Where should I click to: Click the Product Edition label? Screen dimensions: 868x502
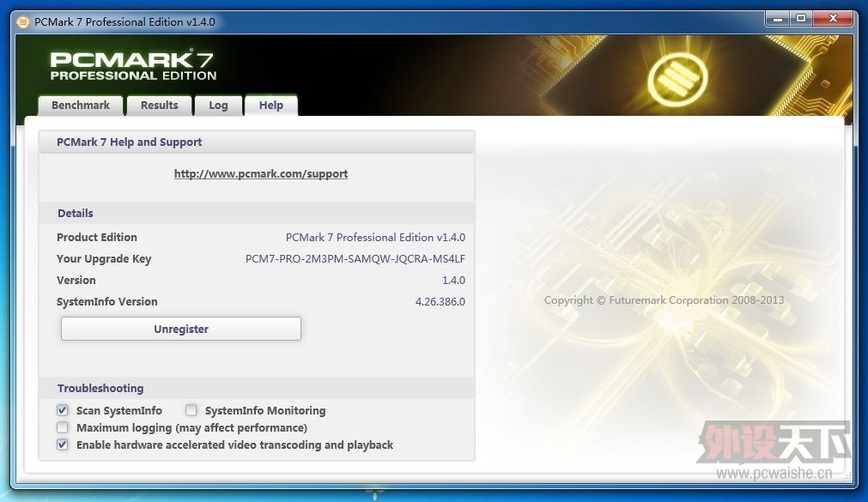(97, 238)
